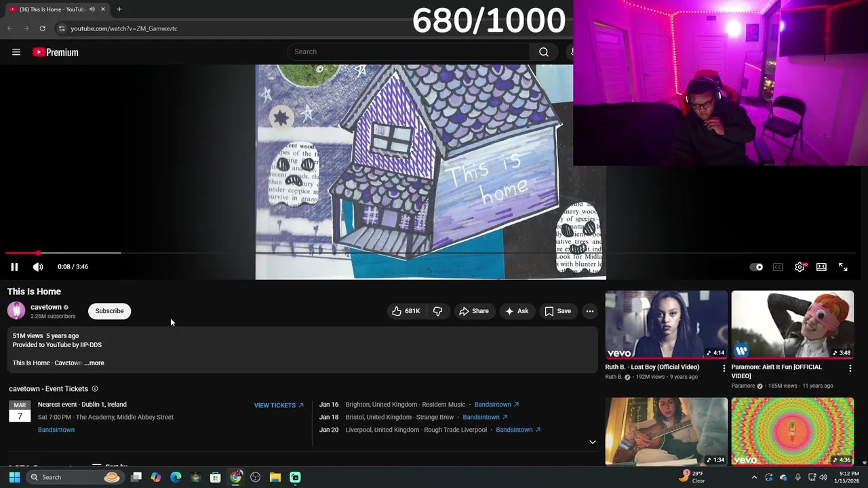Viewport: 868px width, 488px height.
Task: Go to the YouTube Premium home logo
Action: [x=56, y=52]
